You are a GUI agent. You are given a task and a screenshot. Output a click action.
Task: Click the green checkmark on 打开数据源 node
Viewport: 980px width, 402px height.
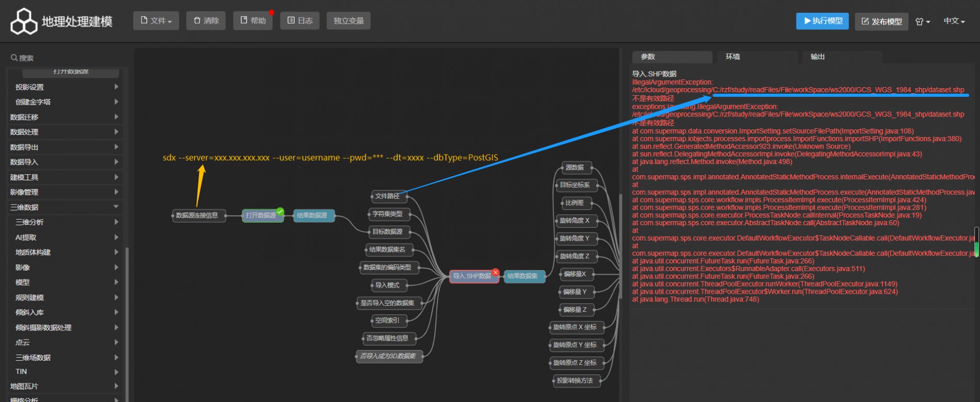[x=280, y=211]
